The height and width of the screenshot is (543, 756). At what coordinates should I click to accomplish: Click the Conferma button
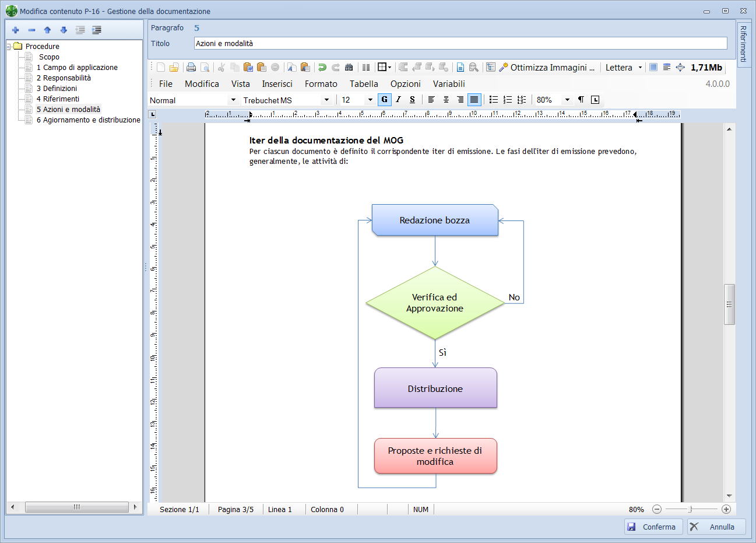(653, 527)
